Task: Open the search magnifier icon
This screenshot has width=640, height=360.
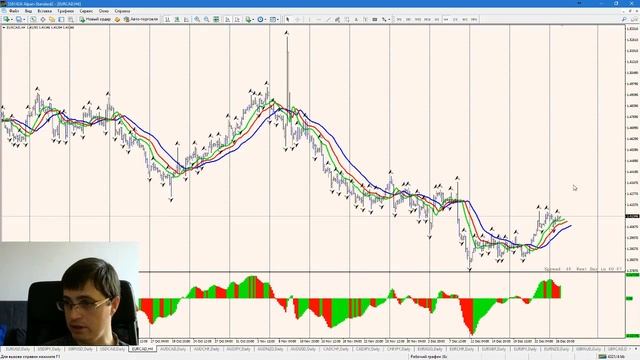Action: pyautogui.click(x=624, y=19)
